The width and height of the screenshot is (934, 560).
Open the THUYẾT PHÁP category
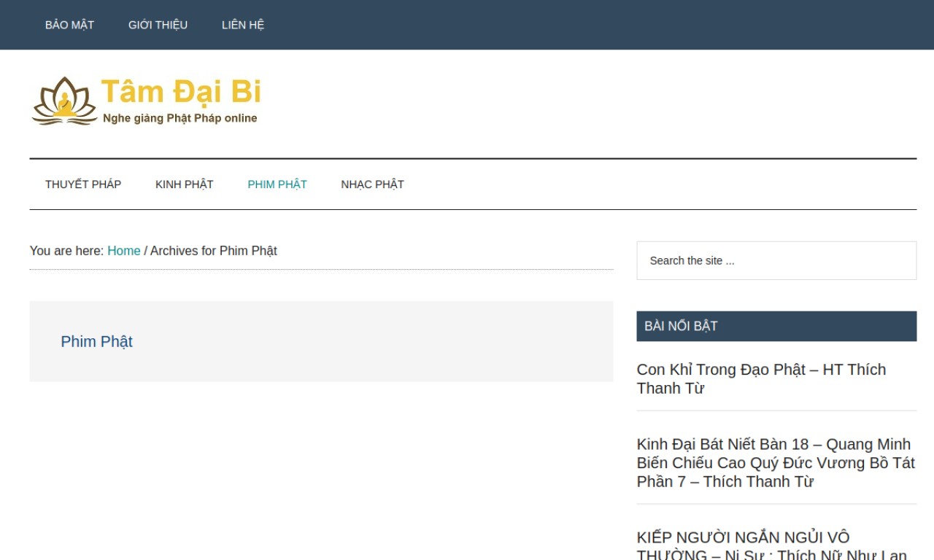pyautogui.click(x=83, y=184)
